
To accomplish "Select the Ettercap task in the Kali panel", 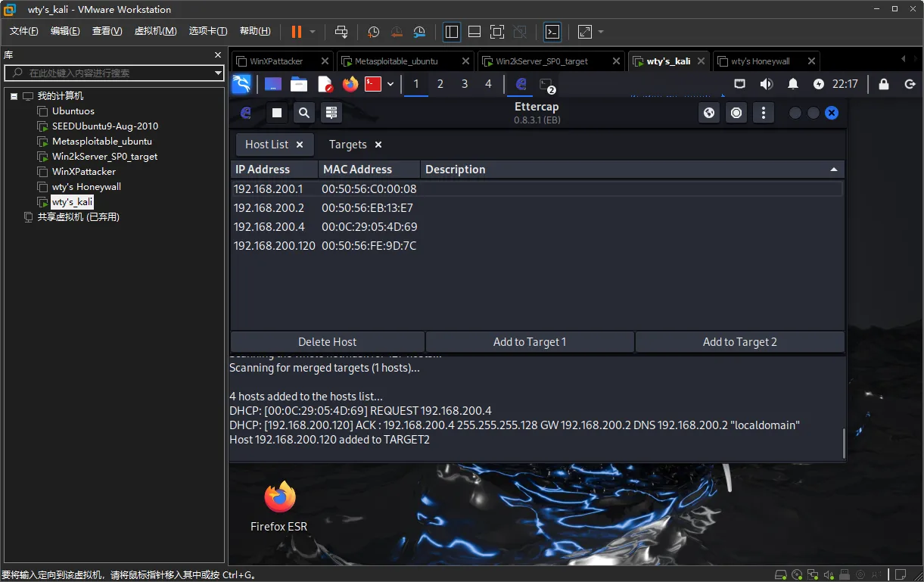I will tap(521, 84).
